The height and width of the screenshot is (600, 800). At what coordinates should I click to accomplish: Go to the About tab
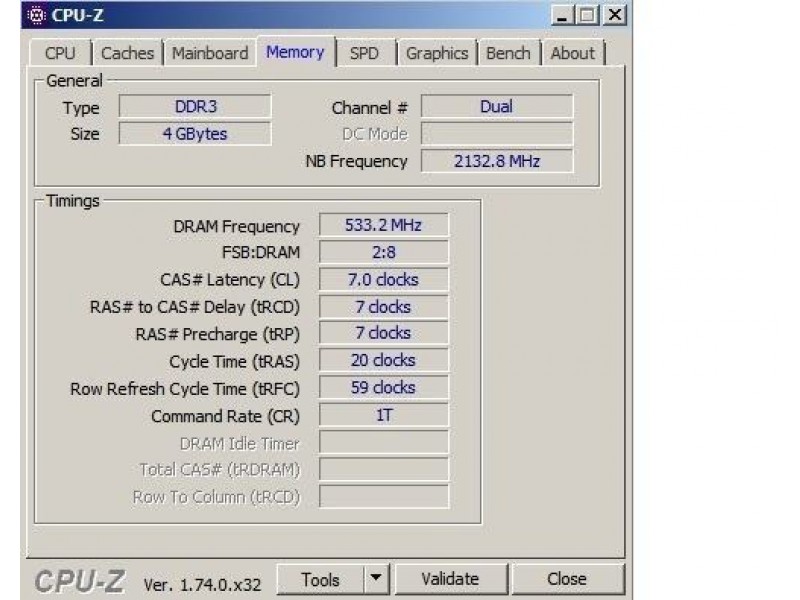[x=572, y=53]
